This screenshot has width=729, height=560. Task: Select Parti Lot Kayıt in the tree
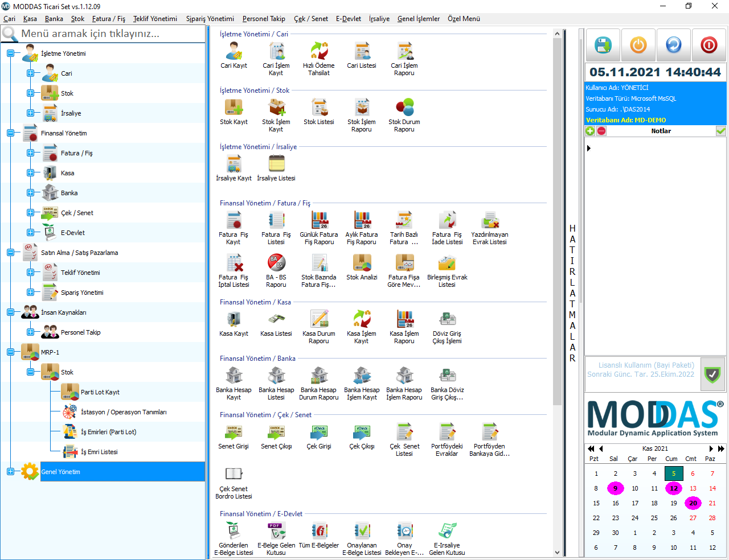pos(100,392)
